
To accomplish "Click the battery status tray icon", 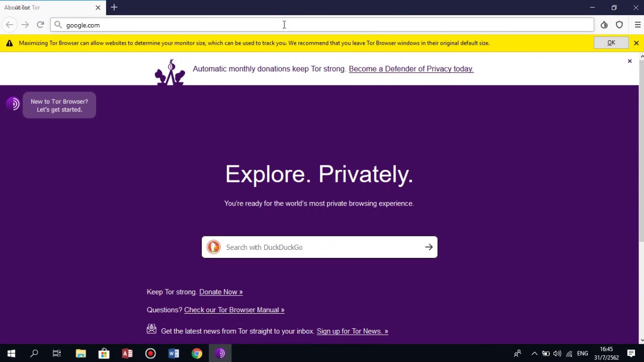I will 545,353.
